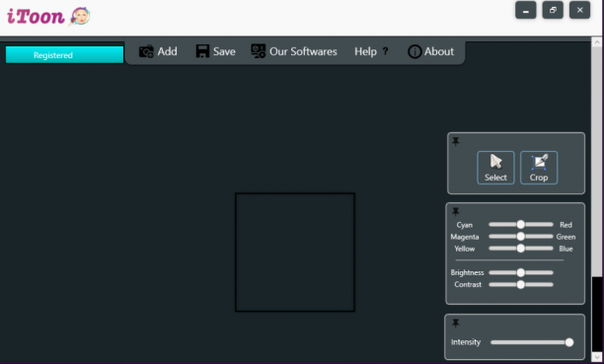
Task: Click the Add photo camera icon
Action: 146,51
